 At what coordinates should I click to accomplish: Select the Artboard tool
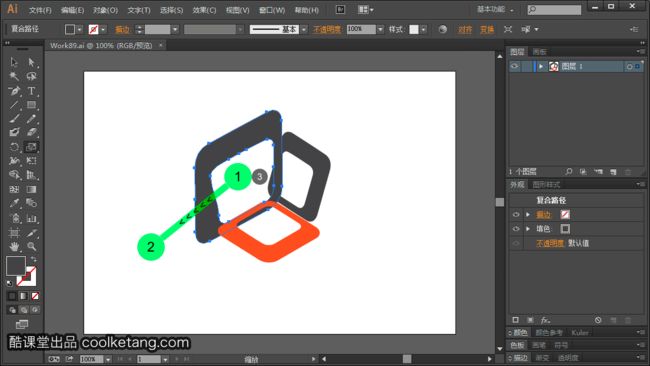click(x=14, y=233)
